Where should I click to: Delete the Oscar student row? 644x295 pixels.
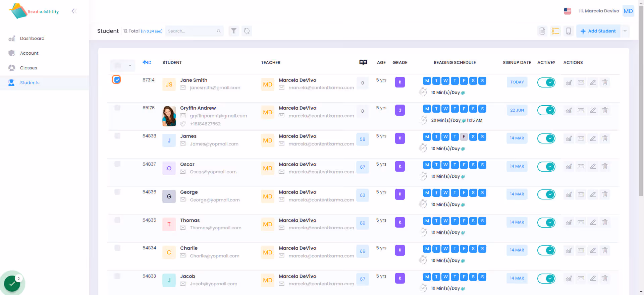[x=605, y=166]
